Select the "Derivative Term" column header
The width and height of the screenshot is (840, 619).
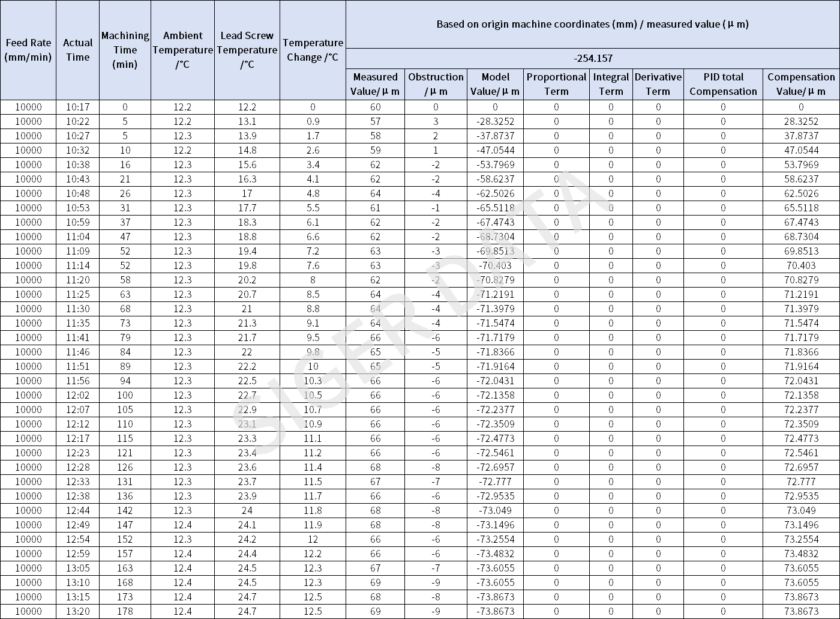(658, 84)
